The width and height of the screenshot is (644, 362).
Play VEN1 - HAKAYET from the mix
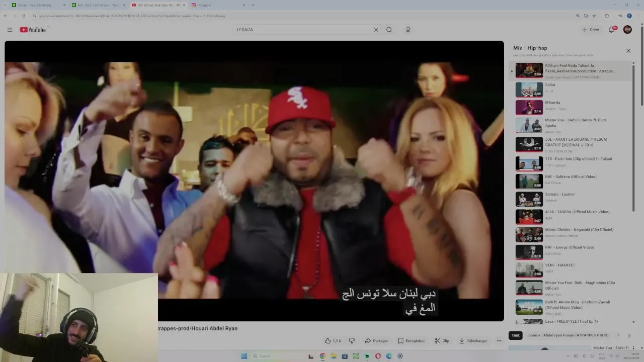click(x=571, y=269)
